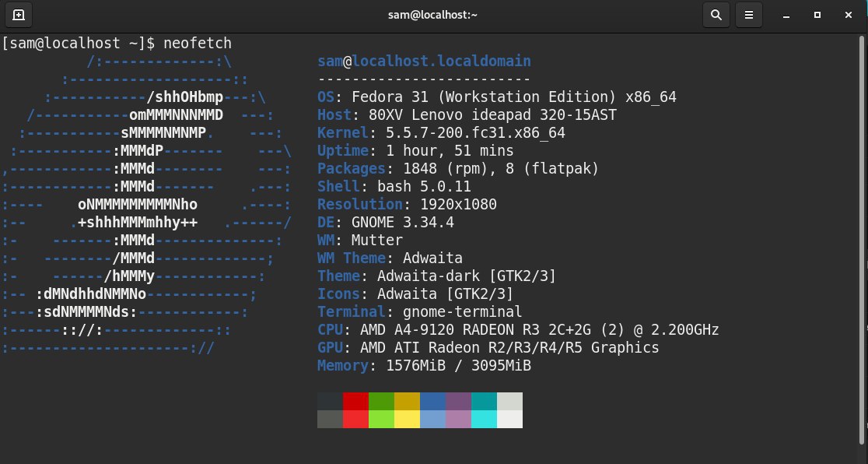The image size is (868, 464).
Task: Click the CPU info line
Action: point(518,330)
